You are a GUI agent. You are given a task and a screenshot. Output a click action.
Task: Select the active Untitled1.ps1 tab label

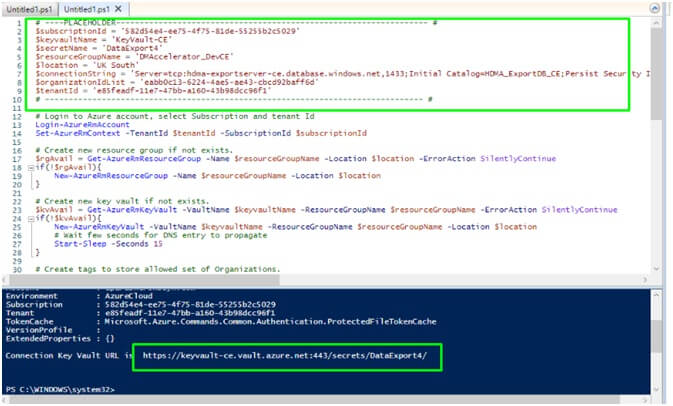click(87, 9)
